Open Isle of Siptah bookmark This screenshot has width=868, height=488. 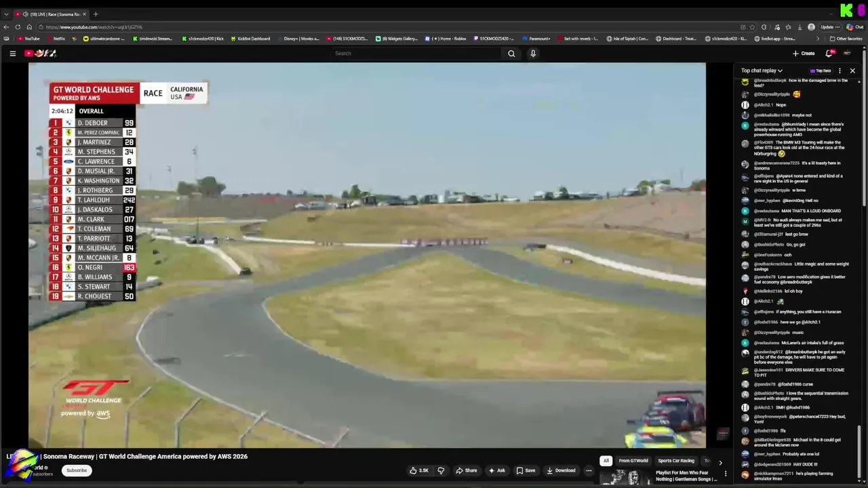[627, 39]
